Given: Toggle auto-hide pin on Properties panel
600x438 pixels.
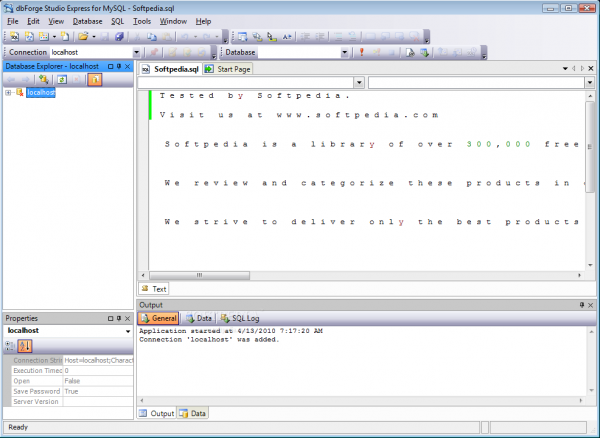Looking at the screenshot, I should tap(117, 317).
